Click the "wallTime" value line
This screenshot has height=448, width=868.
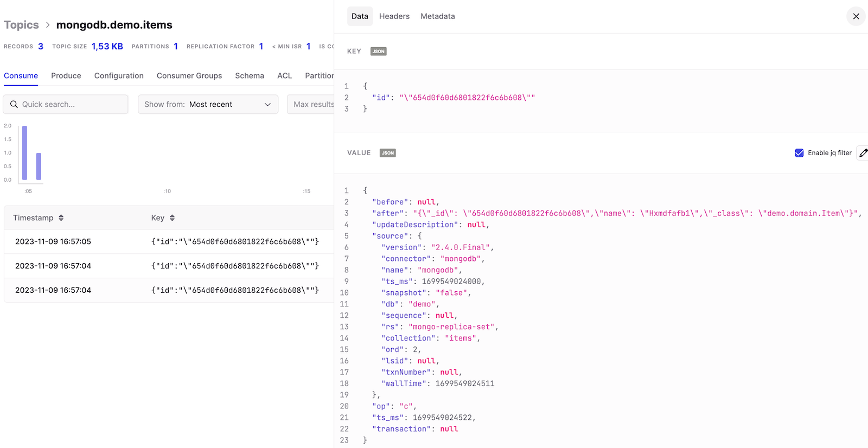coord(438,383)
